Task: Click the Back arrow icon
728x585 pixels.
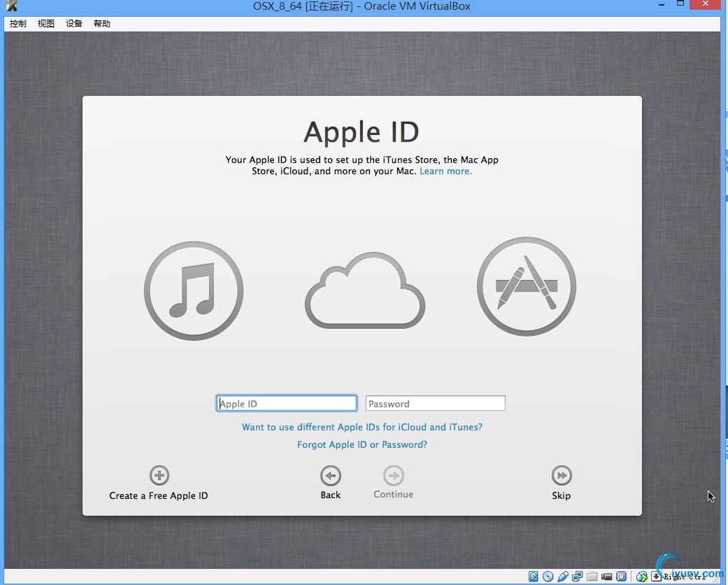Action: coord(330,476)
